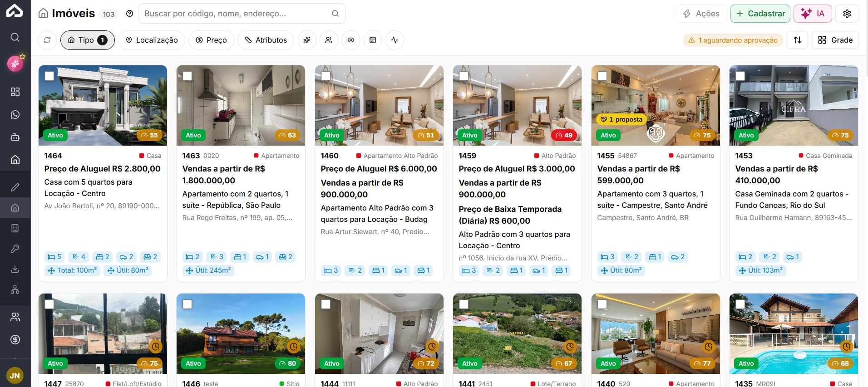The image size is (868, 387).
Task: Click activity pulse filter icon
Action: coord(395,40)
